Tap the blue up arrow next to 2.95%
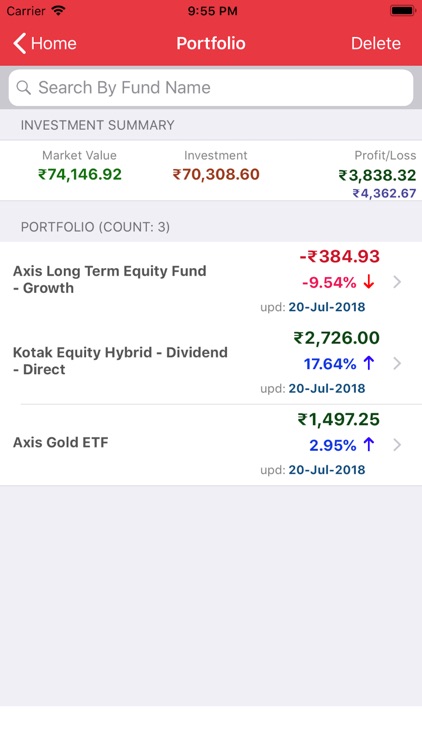This screenshot has width=422, height=750. 368,445
